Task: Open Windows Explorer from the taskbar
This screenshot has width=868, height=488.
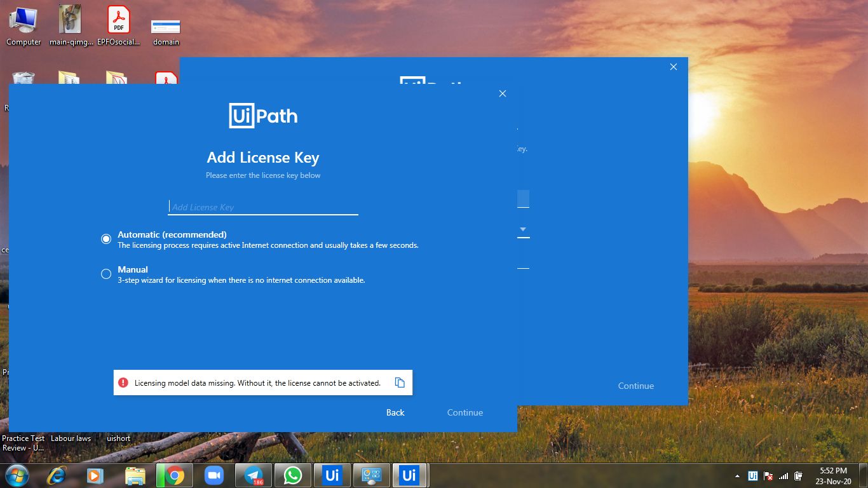Action: tap(135, 475)
